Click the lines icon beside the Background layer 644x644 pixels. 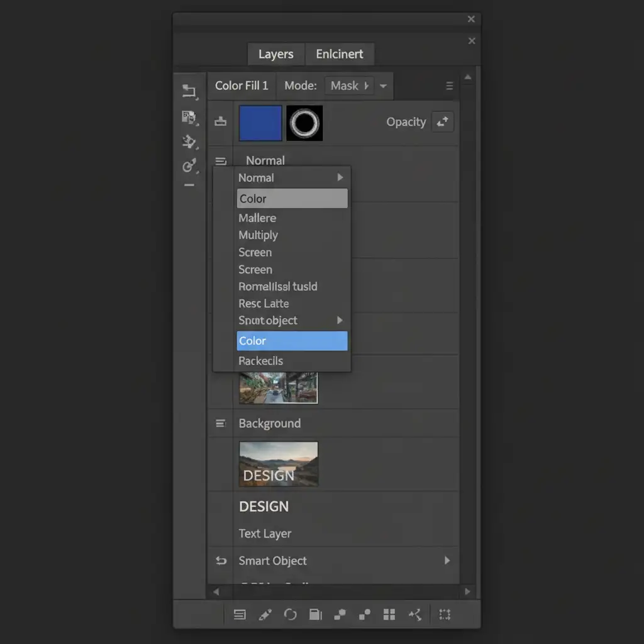220,423
